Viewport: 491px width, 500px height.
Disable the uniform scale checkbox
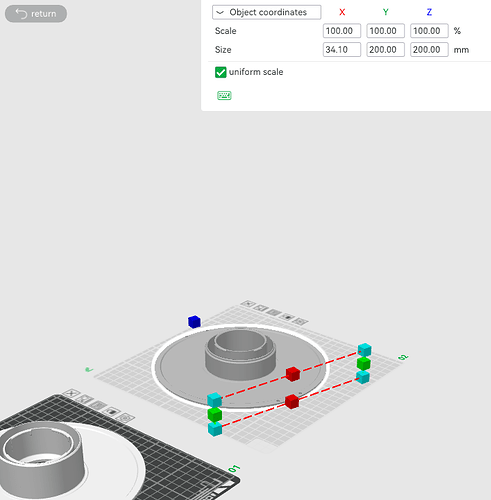pyautogui.click(x=220, y=72)
